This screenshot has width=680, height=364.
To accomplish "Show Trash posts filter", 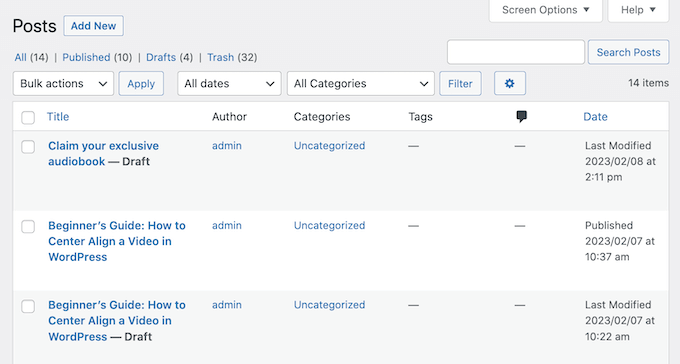I will pyautogui.click(x=220, y=57).
